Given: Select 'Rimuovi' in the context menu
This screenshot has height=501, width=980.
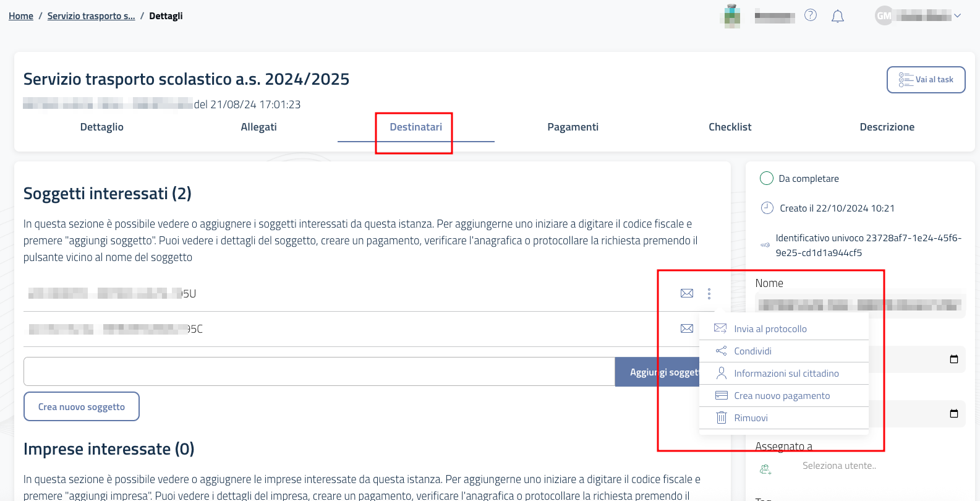Looking at the screenshot, I should 751,418.
